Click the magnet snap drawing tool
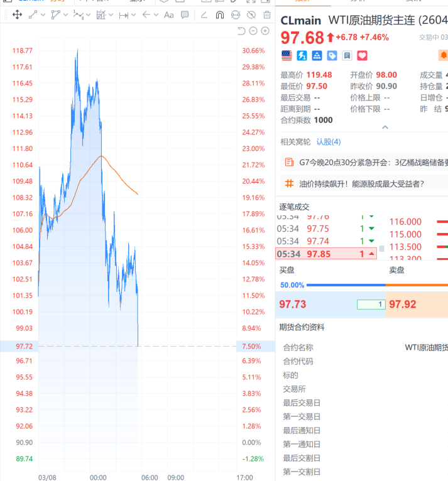This screenshot has height=481, width=448. (219, 14)
